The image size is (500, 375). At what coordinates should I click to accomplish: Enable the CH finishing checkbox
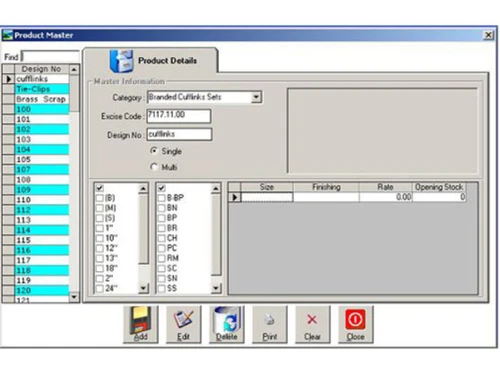pos(161,238)
